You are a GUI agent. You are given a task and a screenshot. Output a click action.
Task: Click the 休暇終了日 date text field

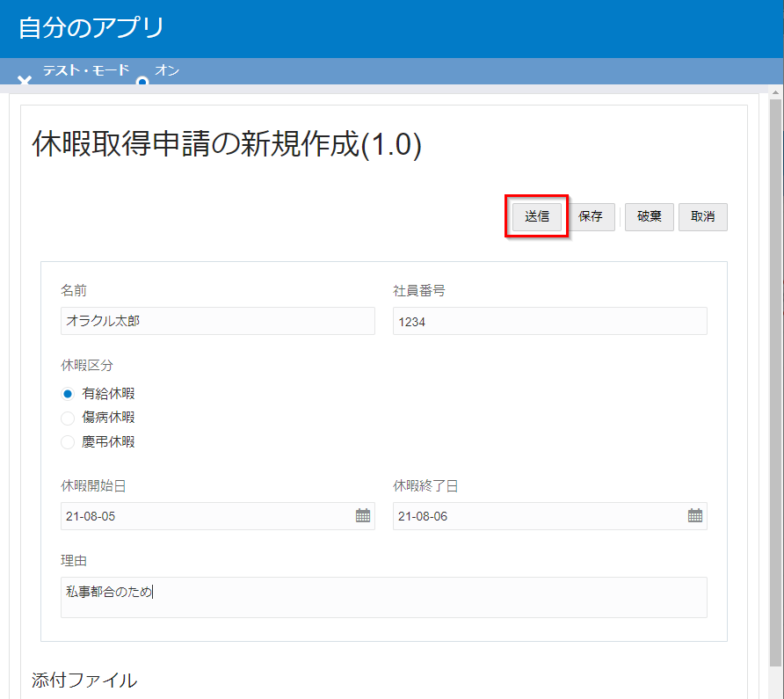tap(539, 516)
